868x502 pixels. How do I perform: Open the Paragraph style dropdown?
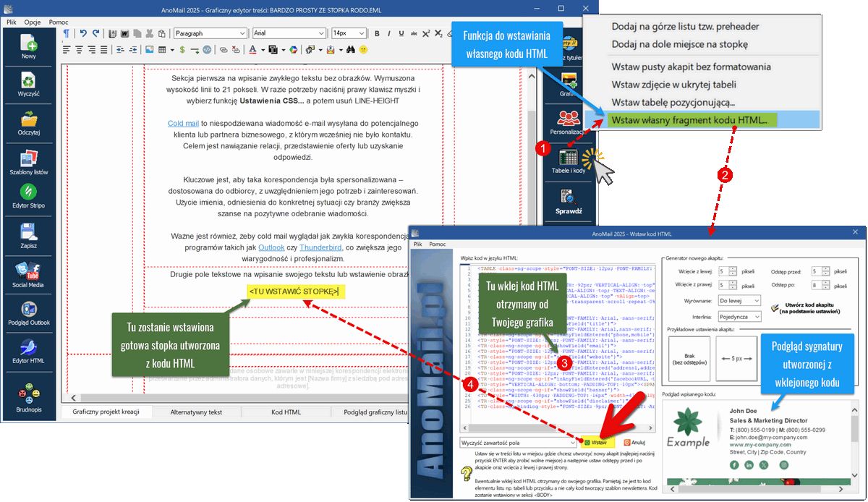coord(210,33)
